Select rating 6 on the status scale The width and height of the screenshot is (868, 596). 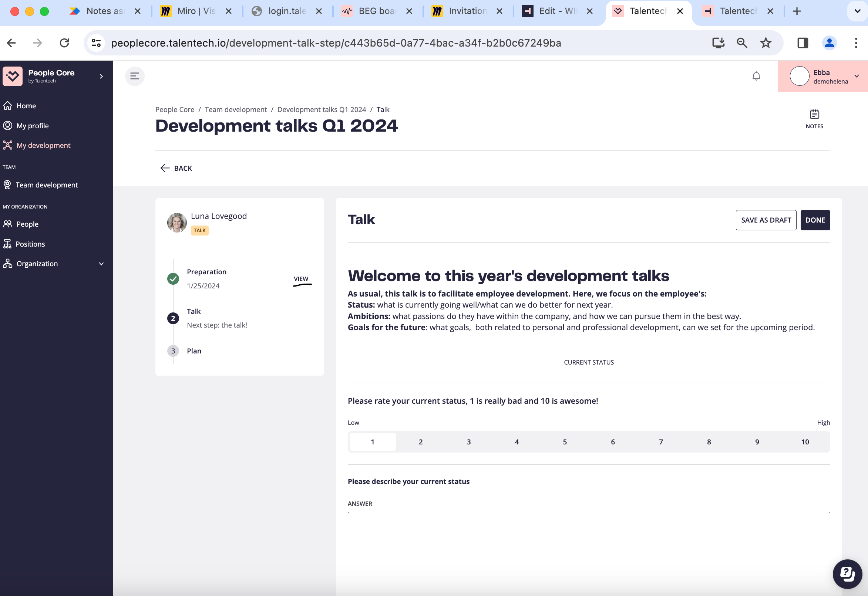click(x=613, y=442)
